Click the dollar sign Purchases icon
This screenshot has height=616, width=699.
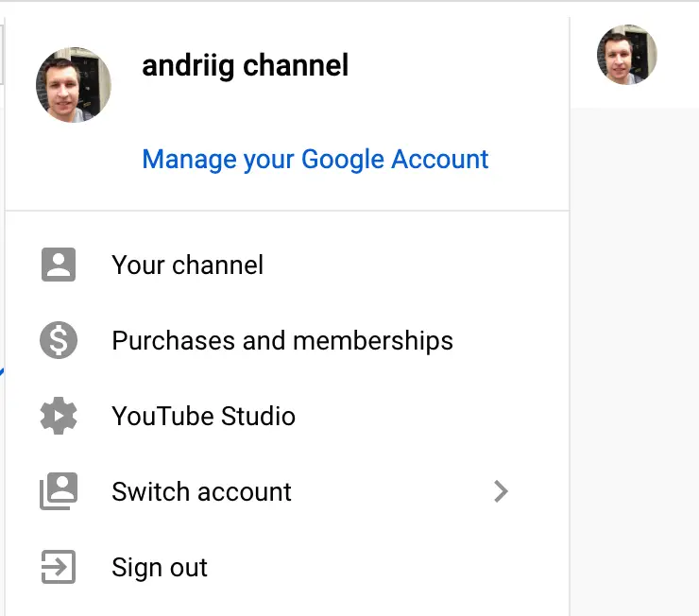pyautogui.click(x=59, y=340)
